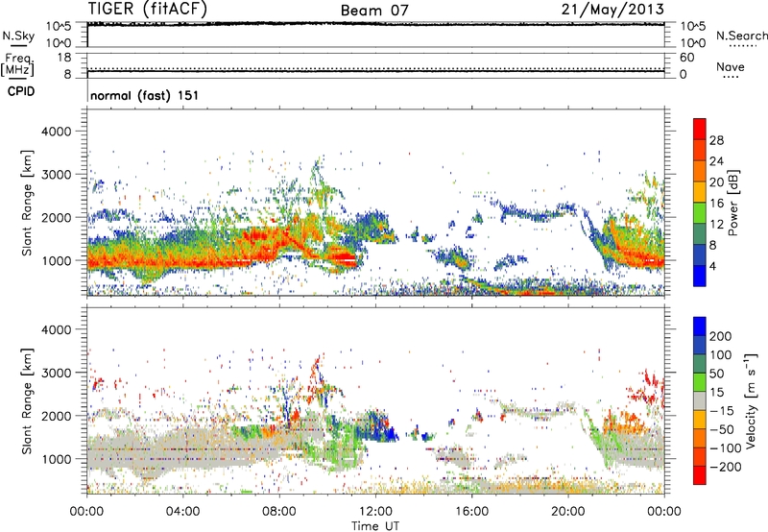This screenshot has height=532, width=768.
Task: Click the '2000' tick on the velocity panel
Action: click(56, 416)
